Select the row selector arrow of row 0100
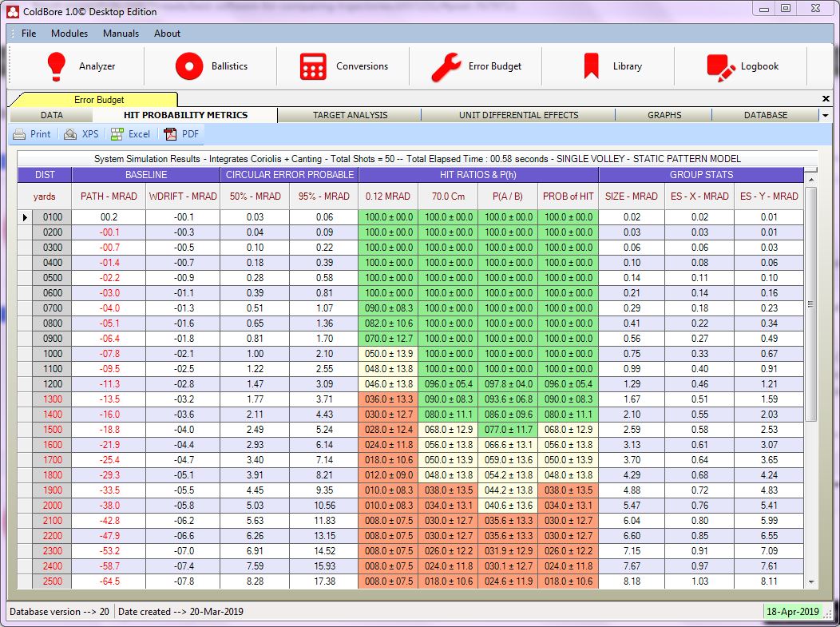The height and width of the screenshot is (627, 840). point(25,217)
